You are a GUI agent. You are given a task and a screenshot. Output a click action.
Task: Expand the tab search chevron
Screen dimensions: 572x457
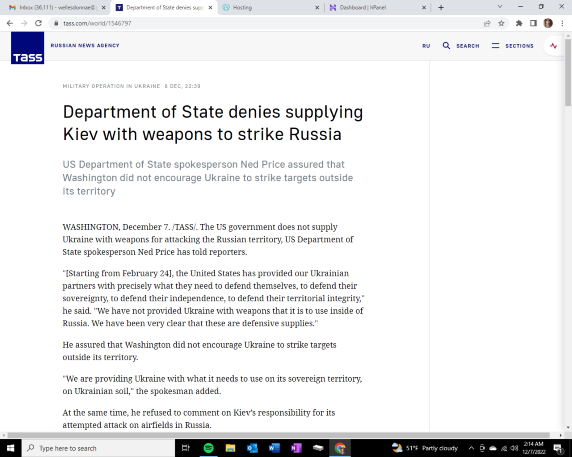[500, 7]
